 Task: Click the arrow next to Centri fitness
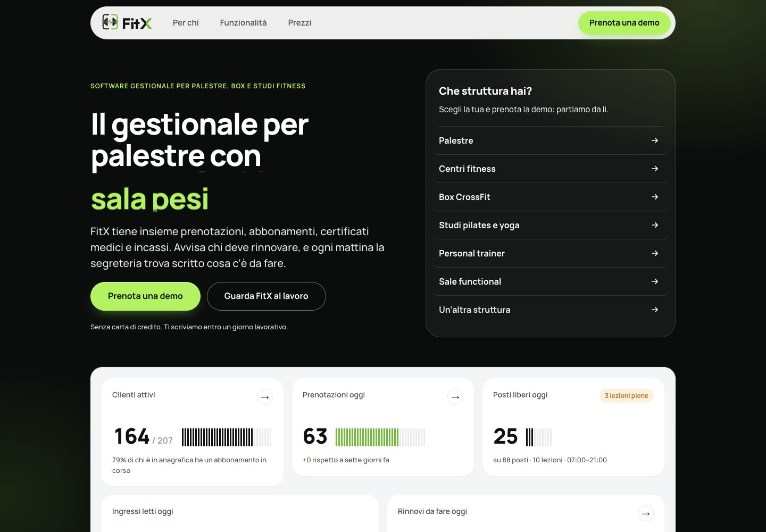point(655,169)
